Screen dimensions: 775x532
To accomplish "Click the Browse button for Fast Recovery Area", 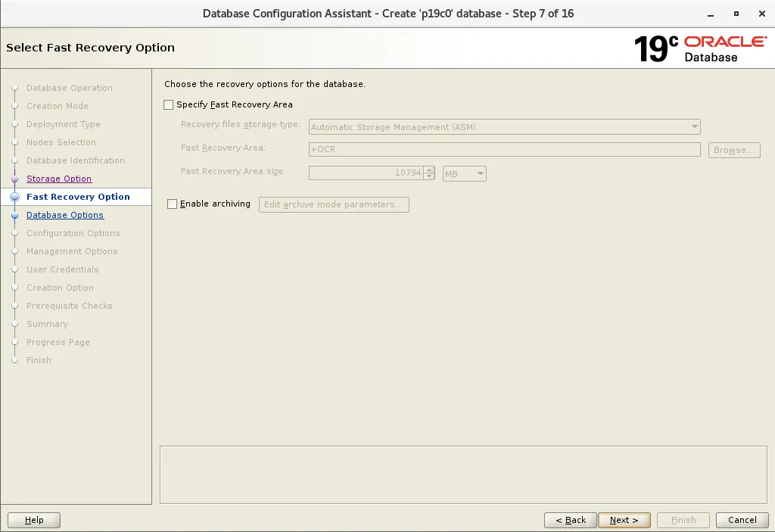I will coord(733,150).
